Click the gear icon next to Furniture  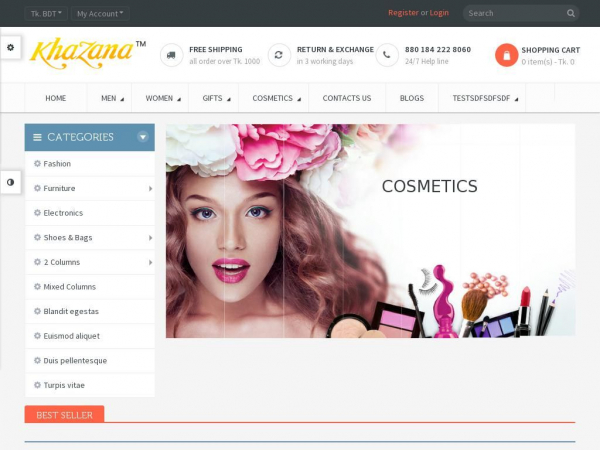(37, 188)
